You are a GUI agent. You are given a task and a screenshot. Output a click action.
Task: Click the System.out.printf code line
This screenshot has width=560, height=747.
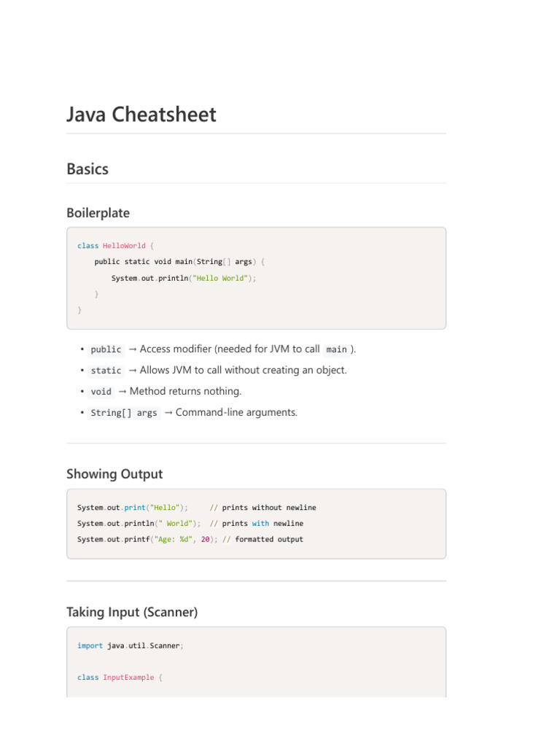click(x=147, y=540)
